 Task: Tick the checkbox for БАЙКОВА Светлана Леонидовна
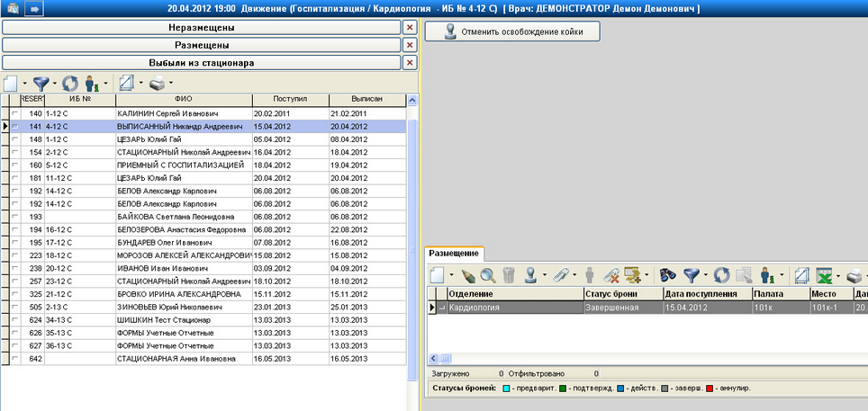[15, 217]
